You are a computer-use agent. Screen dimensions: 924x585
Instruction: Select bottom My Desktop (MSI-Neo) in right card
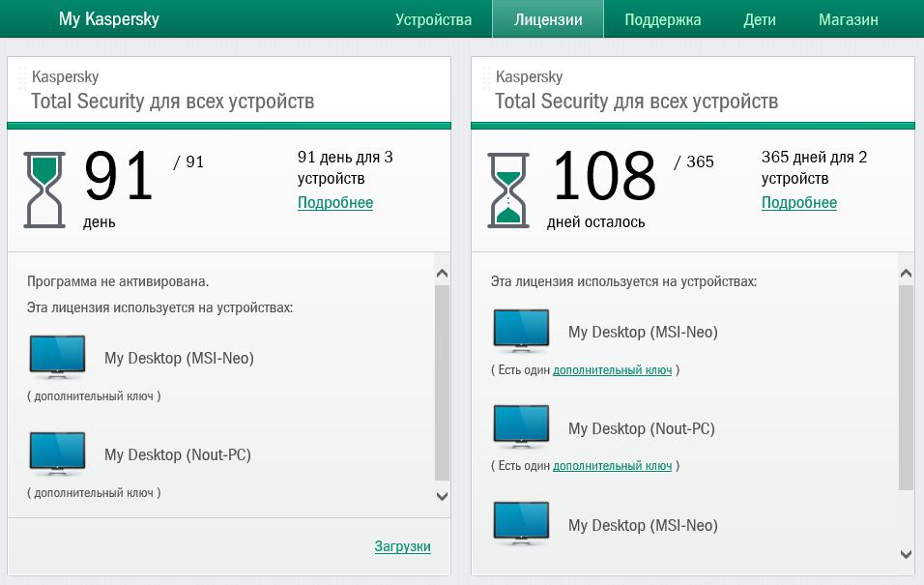click(x=643, y=525)
